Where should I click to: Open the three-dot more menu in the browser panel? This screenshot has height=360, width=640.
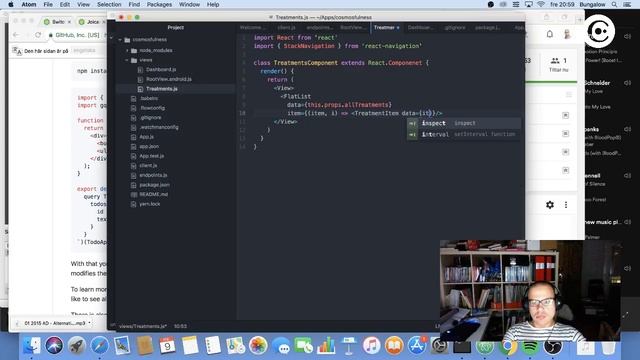(x=566, y=205)
